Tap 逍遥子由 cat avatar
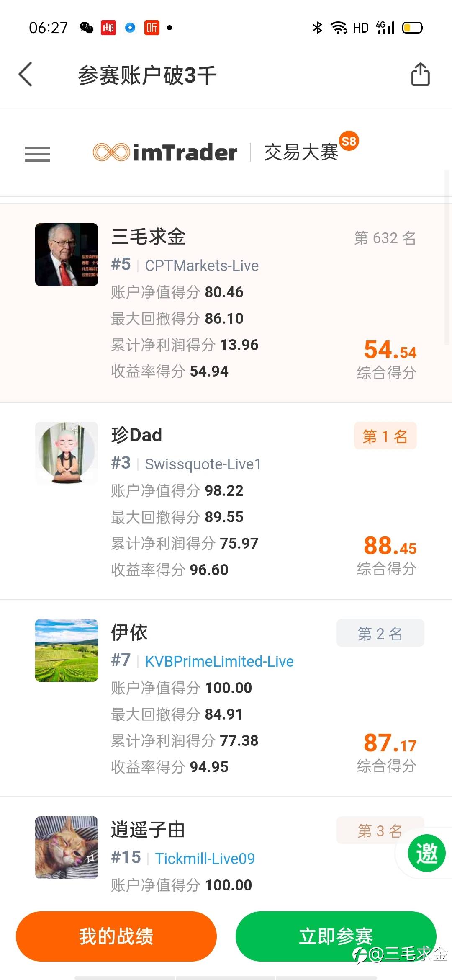452x980 pixels. tap(67, 847)
